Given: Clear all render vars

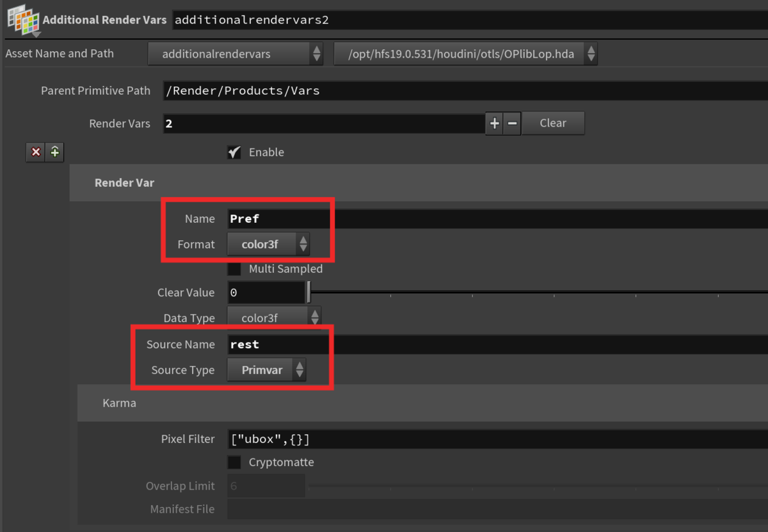Looking at the screenshot, I should click(x=553, y=123).
